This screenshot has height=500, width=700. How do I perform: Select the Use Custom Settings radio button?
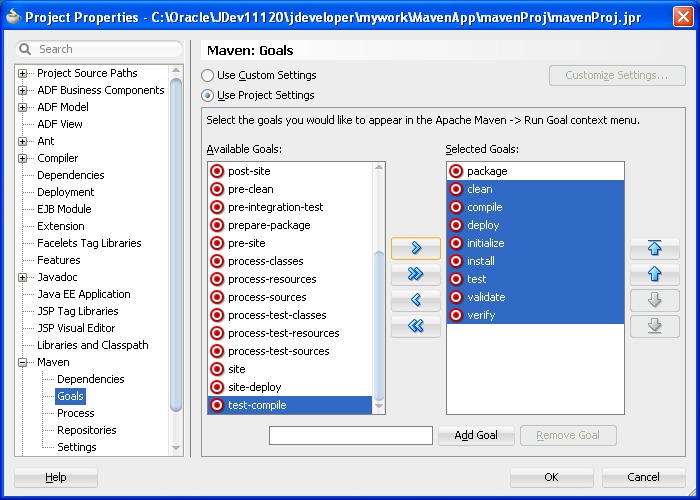click(207, 75)
